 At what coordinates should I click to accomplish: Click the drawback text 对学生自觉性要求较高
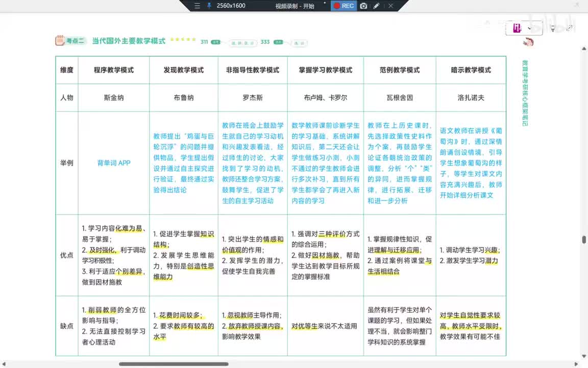point(471,326)
